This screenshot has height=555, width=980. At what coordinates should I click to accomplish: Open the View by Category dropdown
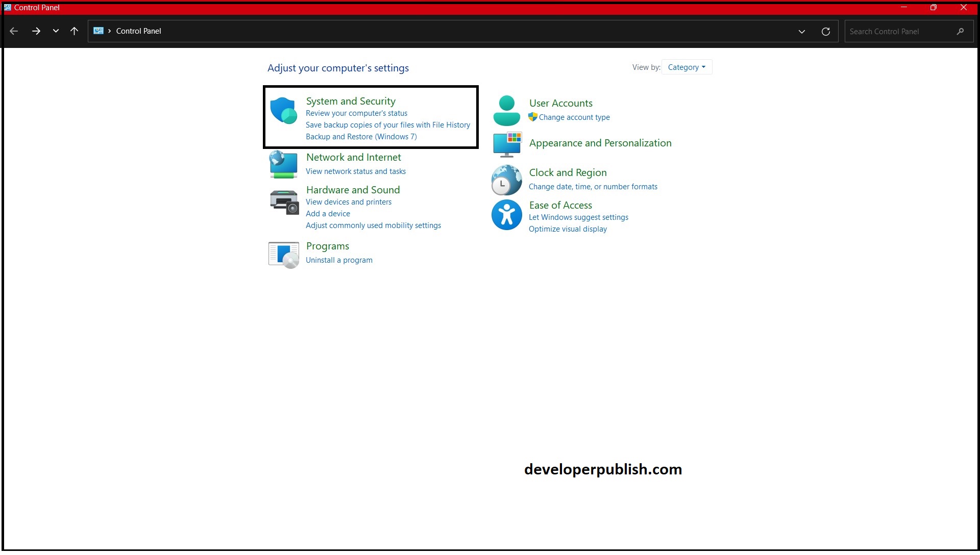point(687,67)
